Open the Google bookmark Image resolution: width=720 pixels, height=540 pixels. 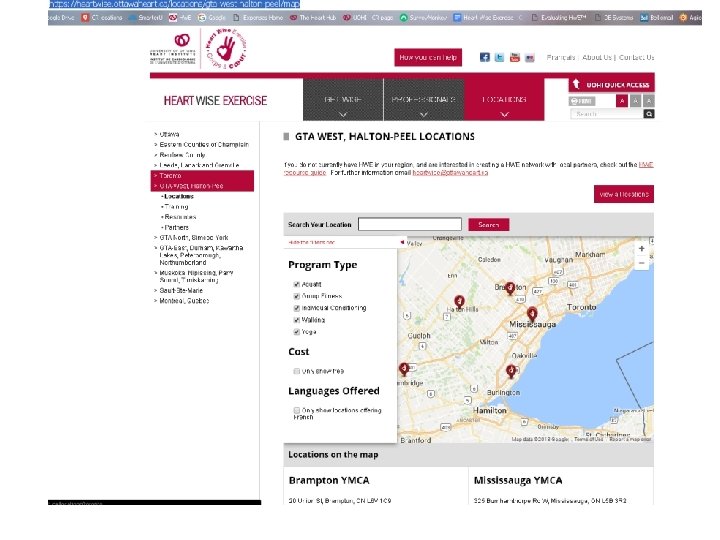pos(212,17)
